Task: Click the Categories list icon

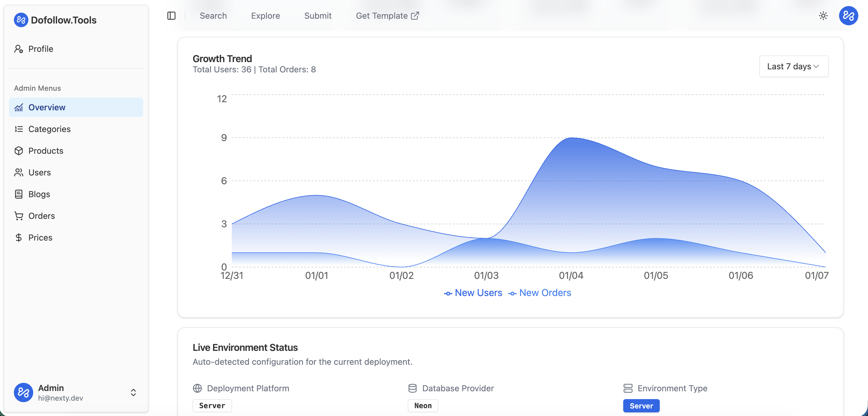Action: point(18,129)
